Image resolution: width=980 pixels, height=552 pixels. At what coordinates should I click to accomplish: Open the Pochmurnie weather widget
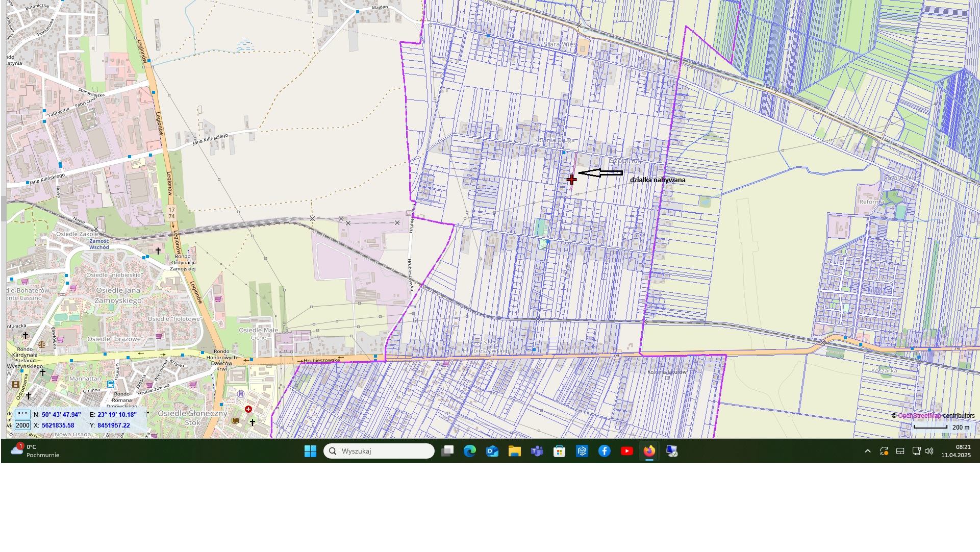tap(35, 451)
